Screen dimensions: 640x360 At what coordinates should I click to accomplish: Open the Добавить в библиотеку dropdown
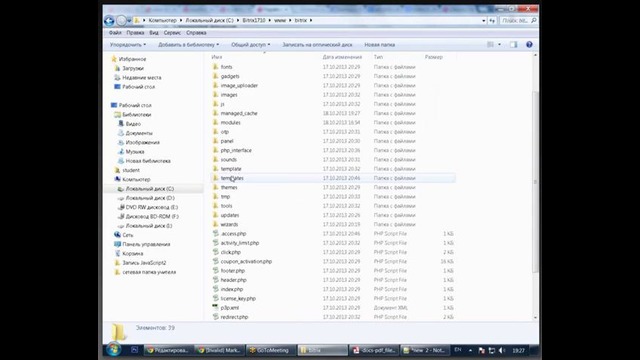point(189,45)
